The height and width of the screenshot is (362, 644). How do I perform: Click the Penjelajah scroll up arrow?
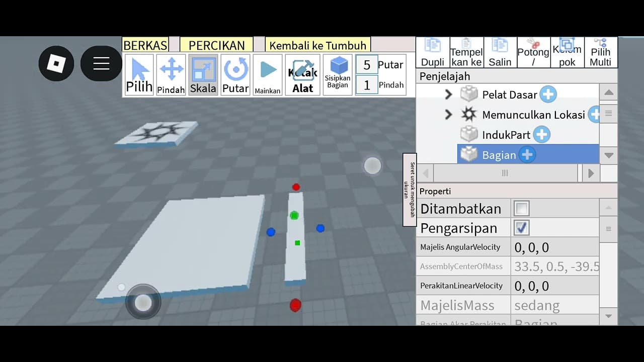tap(609, 93)
